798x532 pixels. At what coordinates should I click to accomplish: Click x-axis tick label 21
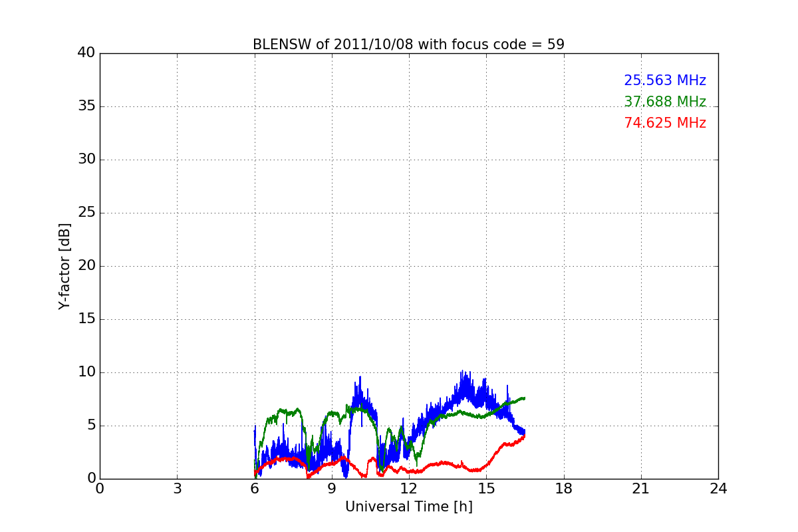coord(641,489)
